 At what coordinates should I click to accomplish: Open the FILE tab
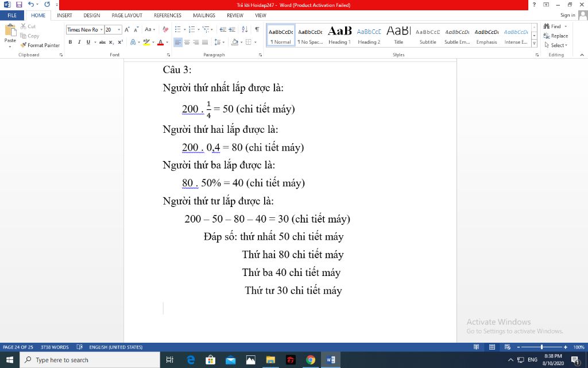12,16
